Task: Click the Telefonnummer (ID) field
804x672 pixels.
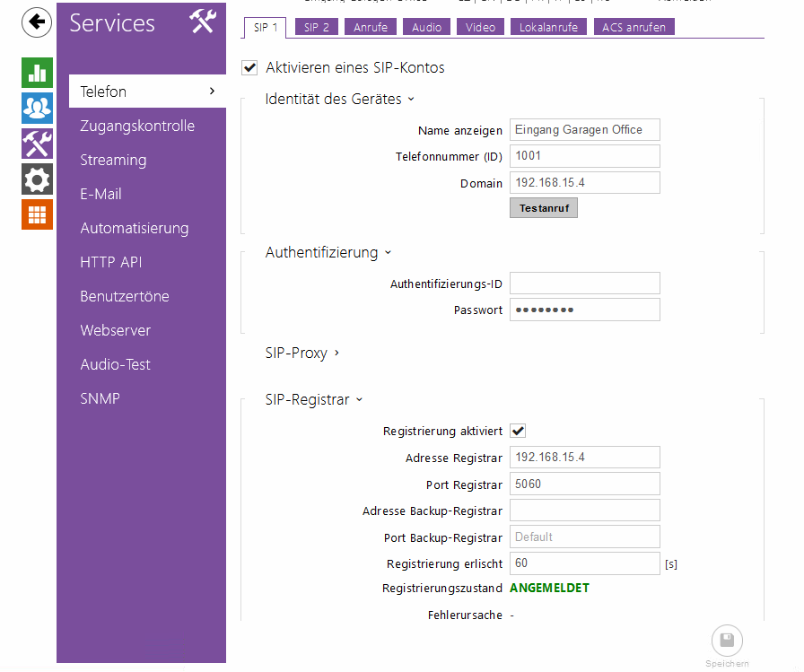Action: (584, 156)
